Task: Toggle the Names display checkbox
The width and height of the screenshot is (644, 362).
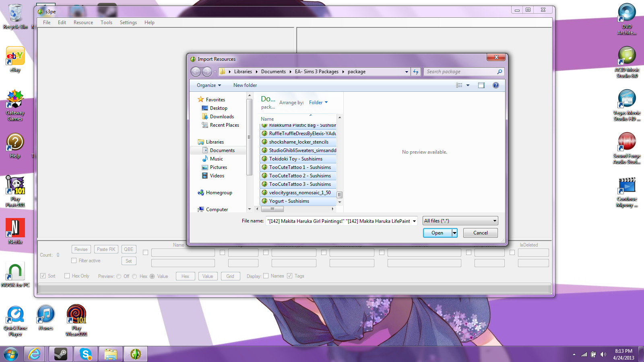Action: [266, 276]
